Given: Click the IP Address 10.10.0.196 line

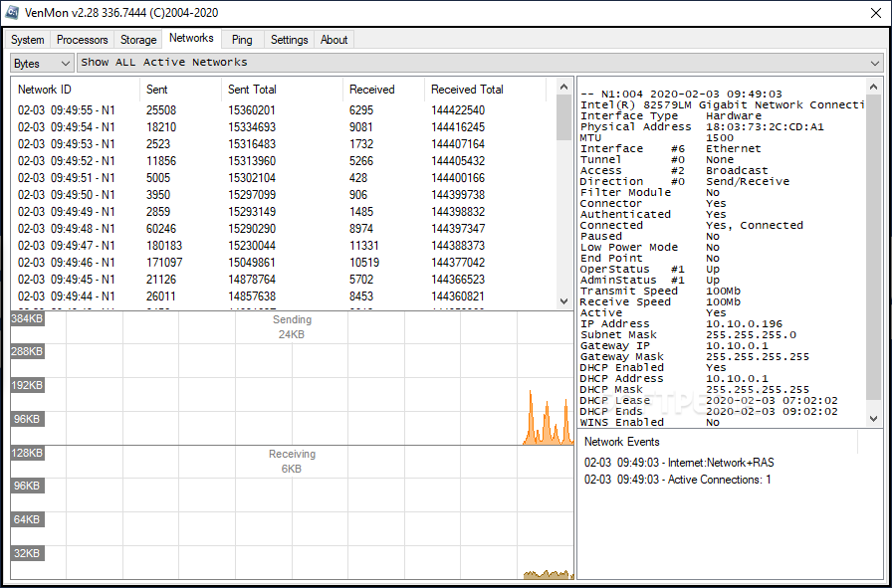Looking at the screenshot, I should pyautogui.click(x=682, y=323).
